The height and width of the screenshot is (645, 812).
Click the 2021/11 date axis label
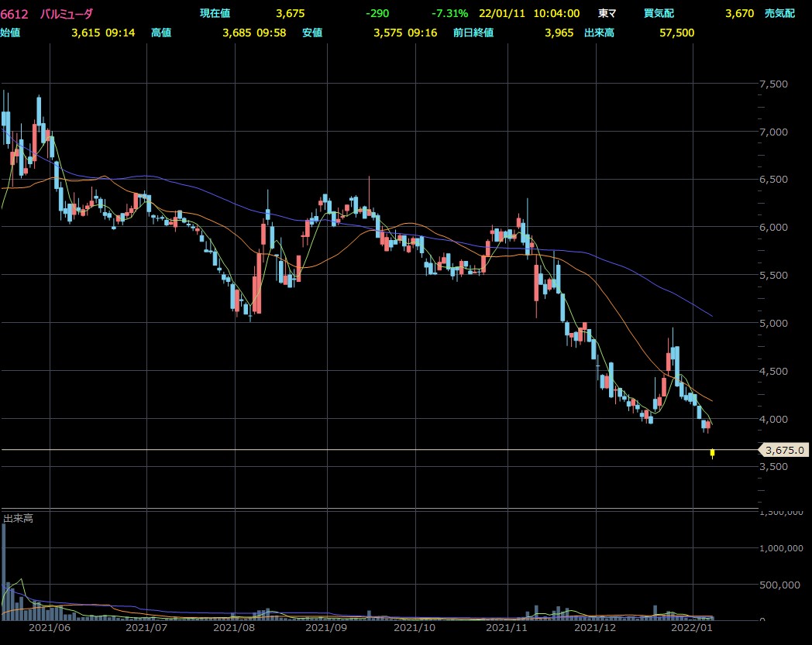[507, 628]
